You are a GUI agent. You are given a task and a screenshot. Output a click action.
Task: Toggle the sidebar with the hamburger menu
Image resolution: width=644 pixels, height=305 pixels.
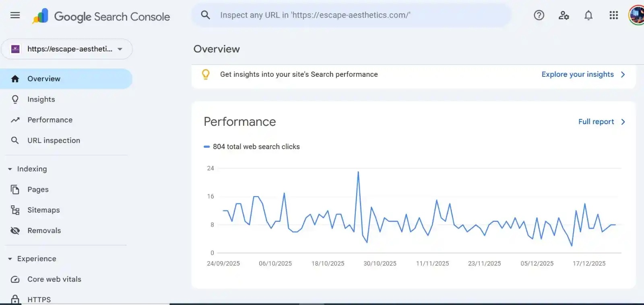[x=15, y=15]
